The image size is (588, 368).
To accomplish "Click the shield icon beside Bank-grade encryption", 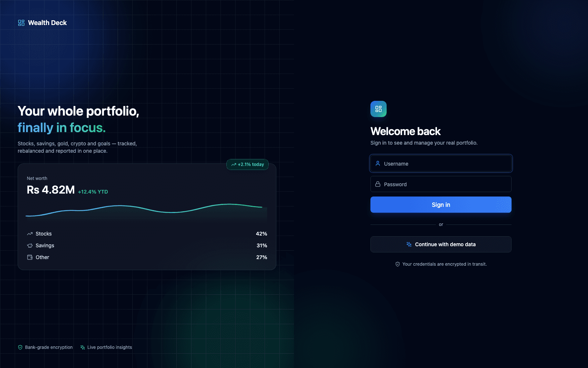I will (x=20, y=347).
